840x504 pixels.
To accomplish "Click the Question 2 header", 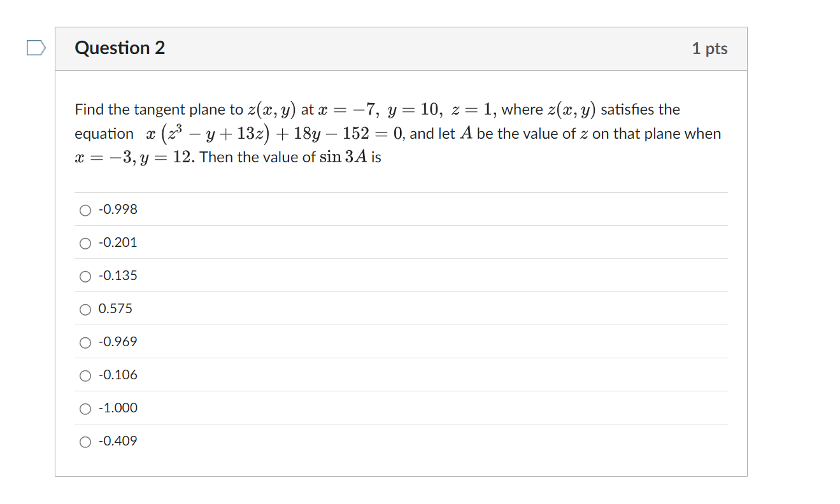I will click(120, 48).
